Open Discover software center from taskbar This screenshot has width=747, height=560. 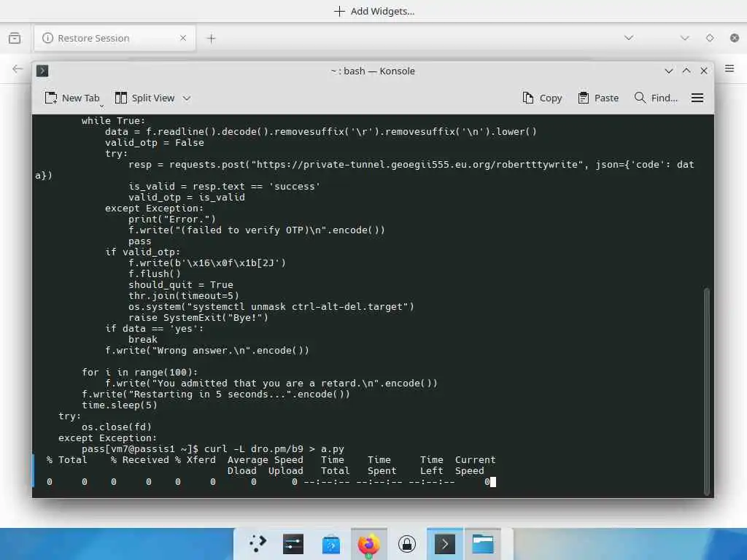(331, 544)
